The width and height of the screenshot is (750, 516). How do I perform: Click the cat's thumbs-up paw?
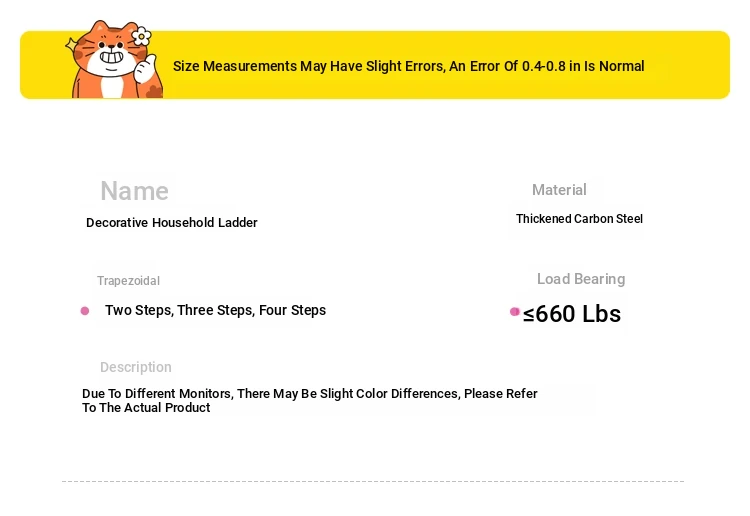(145, 69)
